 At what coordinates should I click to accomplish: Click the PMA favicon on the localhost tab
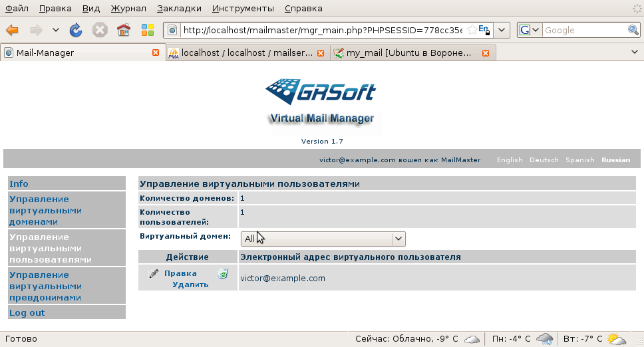coord(174,53)
